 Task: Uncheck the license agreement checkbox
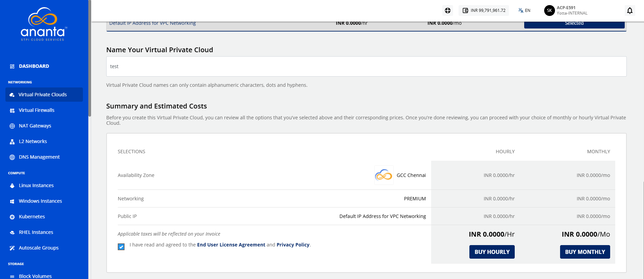pyautogui.click(x=121, y=247)
